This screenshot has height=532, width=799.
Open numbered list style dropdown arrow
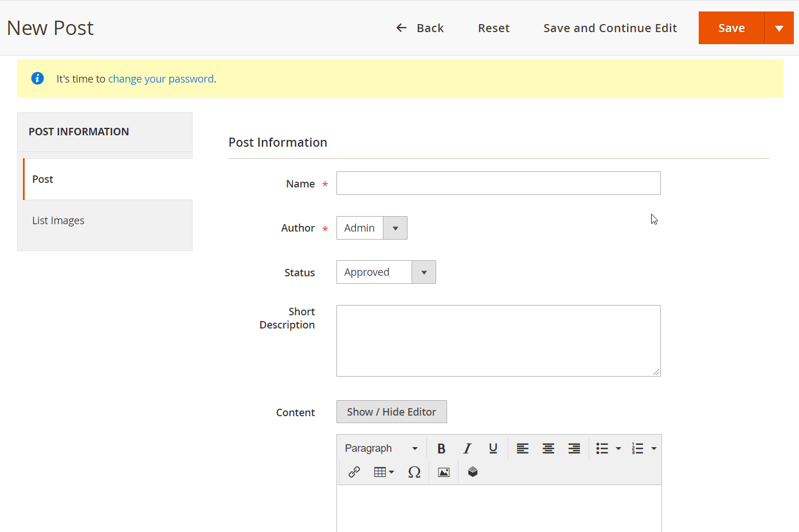pos(654,448)
